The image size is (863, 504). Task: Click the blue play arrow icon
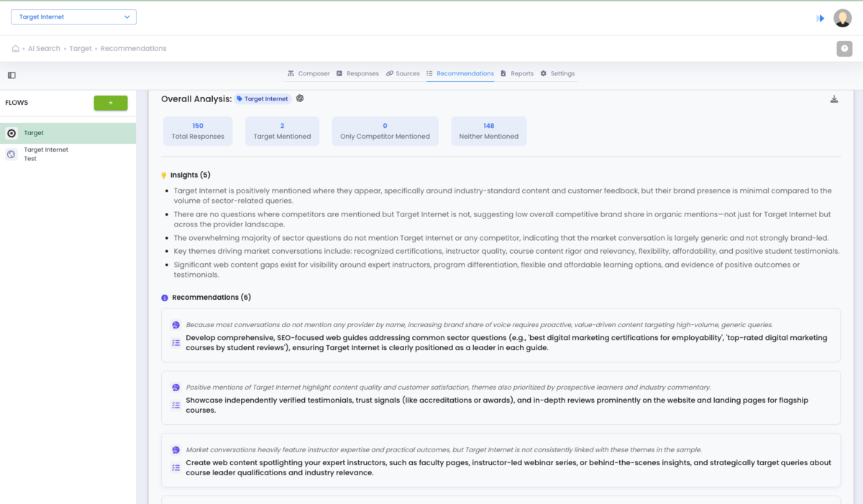point(821,18)
